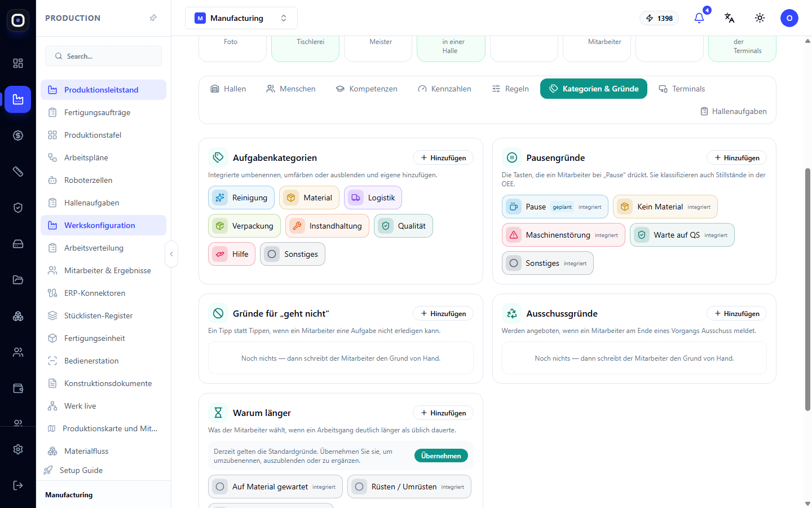
Task: Open the notifications bell
Action: coord(699,18)
